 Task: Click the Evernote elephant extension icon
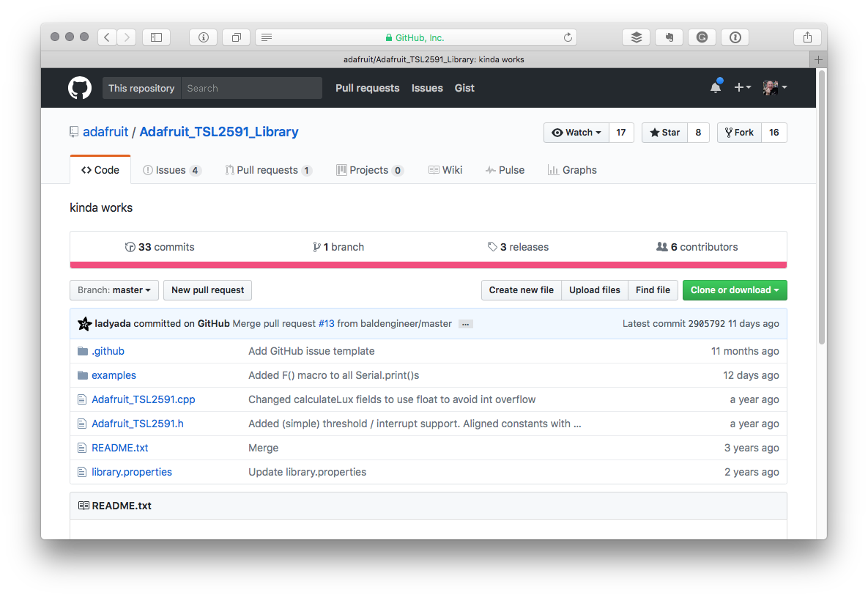[x=669, y=37]
